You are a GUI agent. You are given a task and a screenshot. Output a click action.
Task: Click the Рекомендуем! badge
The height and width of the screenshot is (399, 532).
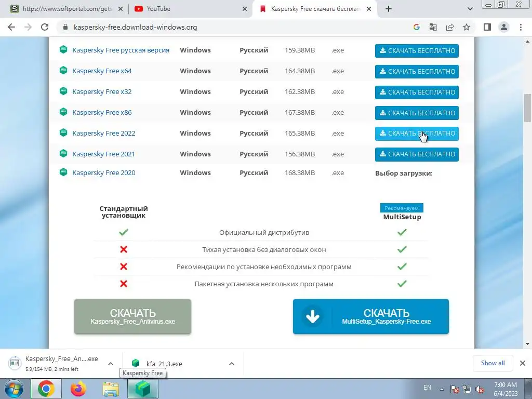(402, 208)
